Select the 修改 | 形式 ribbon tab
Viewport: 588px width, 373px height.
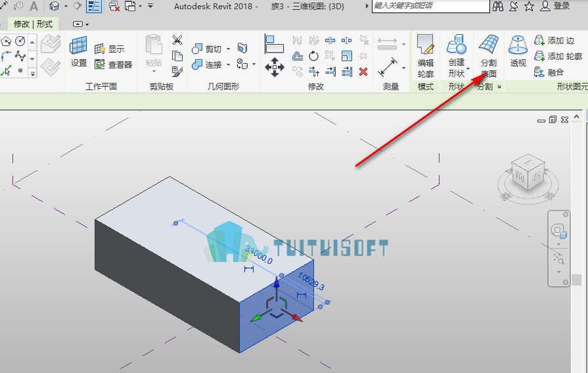pyautogui.click(x=33, y=24)
